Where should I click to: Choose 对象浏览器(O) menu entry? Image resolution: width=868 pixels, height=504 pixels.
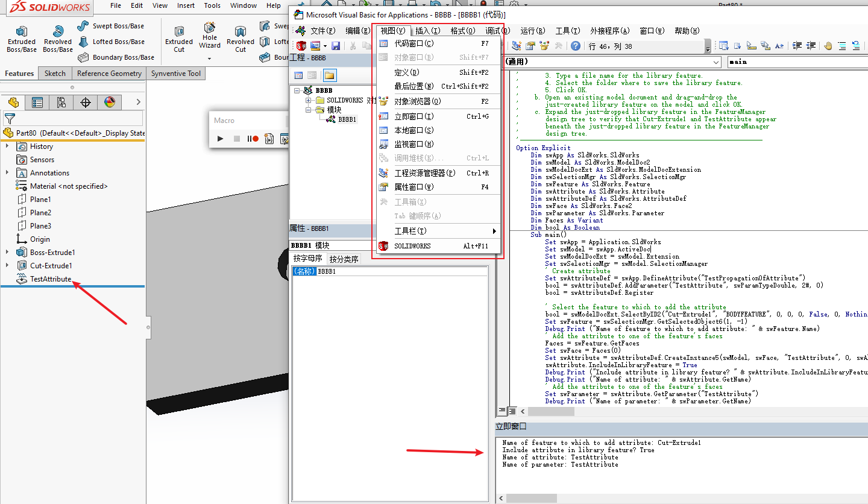(438, 101)
